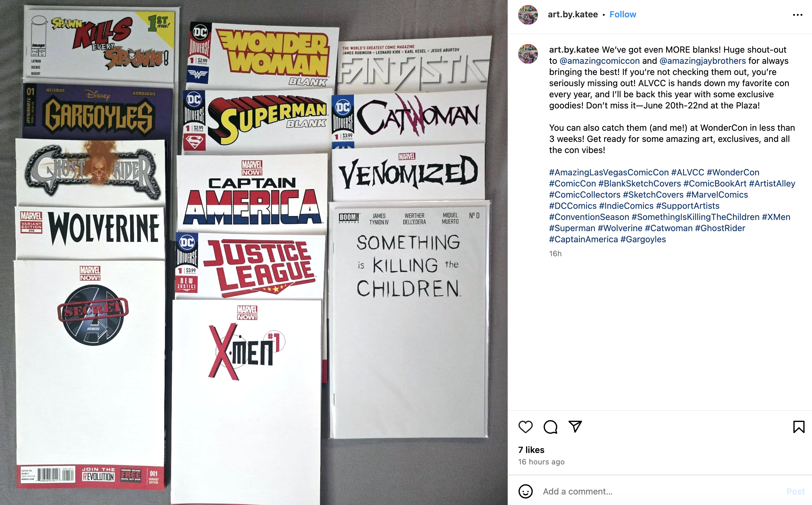This screenshot has height=505, width=812.
Task: Click the comic covers photo
Action: (254, 252)
